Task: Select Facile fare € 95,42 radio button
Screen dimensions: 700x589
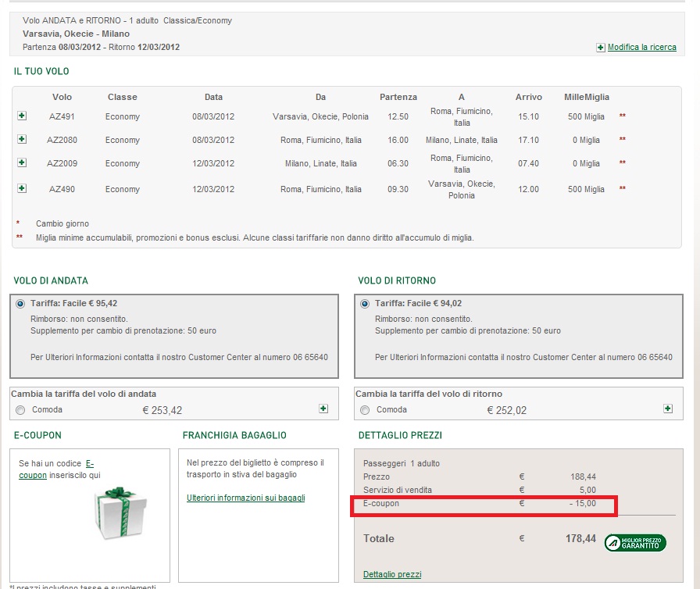Action: [20, 304]
